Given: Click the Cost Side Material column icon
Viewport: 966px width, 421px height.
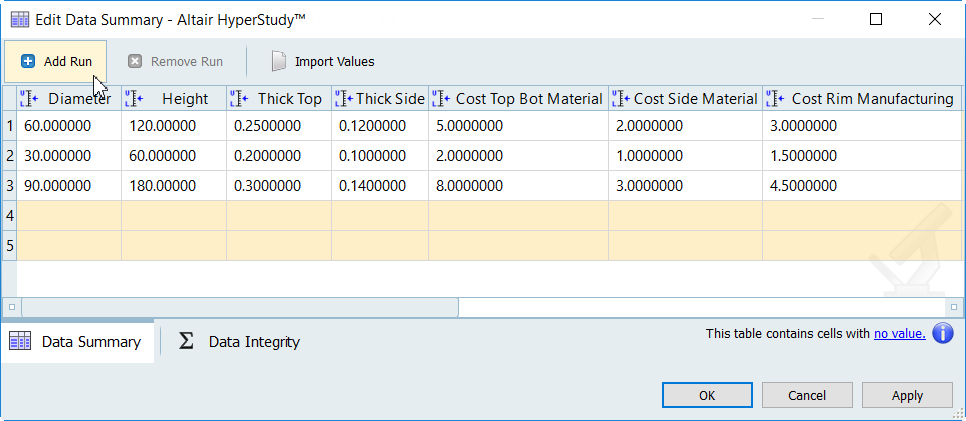Looking at the screenshot, I should (x=620, y=99).
